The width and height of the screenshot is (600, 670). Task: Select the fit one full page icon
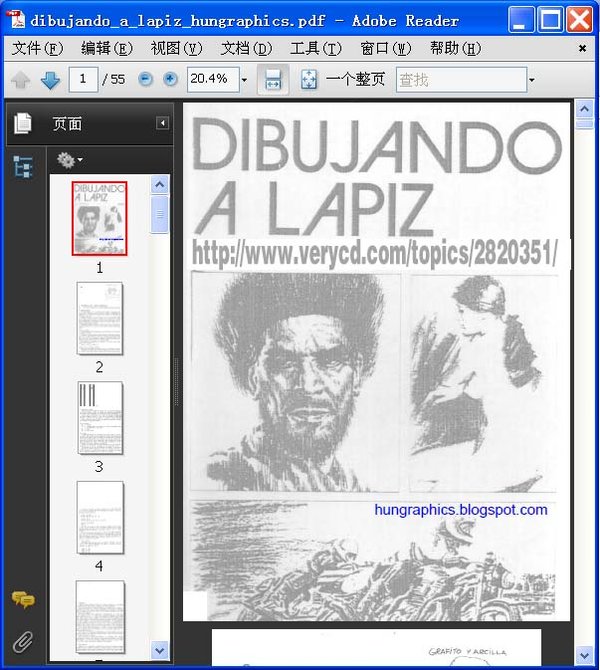pyautogui.click(x=309, y=79)
